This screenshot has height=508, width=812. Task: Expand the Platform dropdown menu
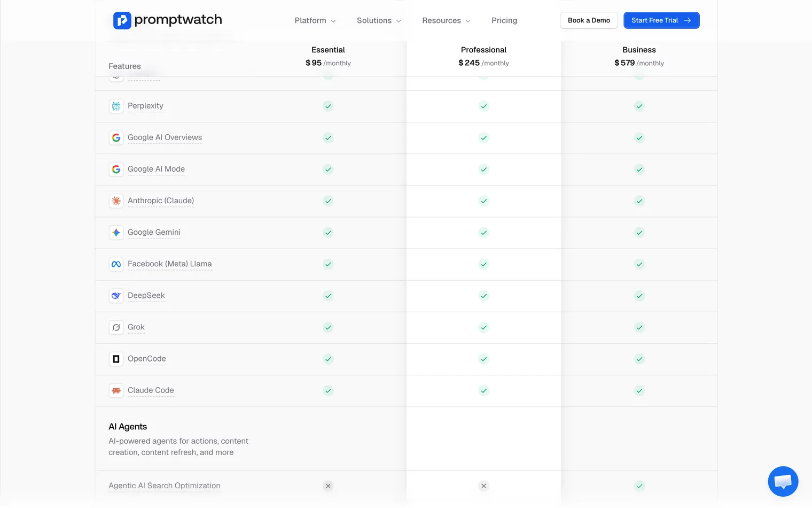pos(315,20)
